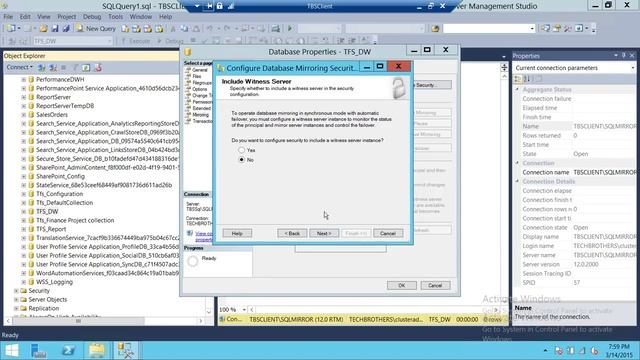Open the Debug menu

[92, 17]
